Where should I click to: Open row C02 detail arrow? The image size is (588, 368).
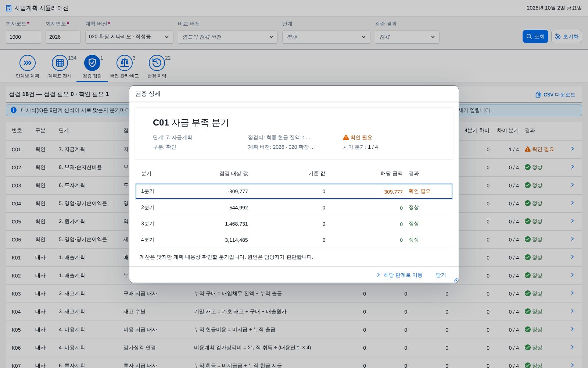(x=573, y=167)
